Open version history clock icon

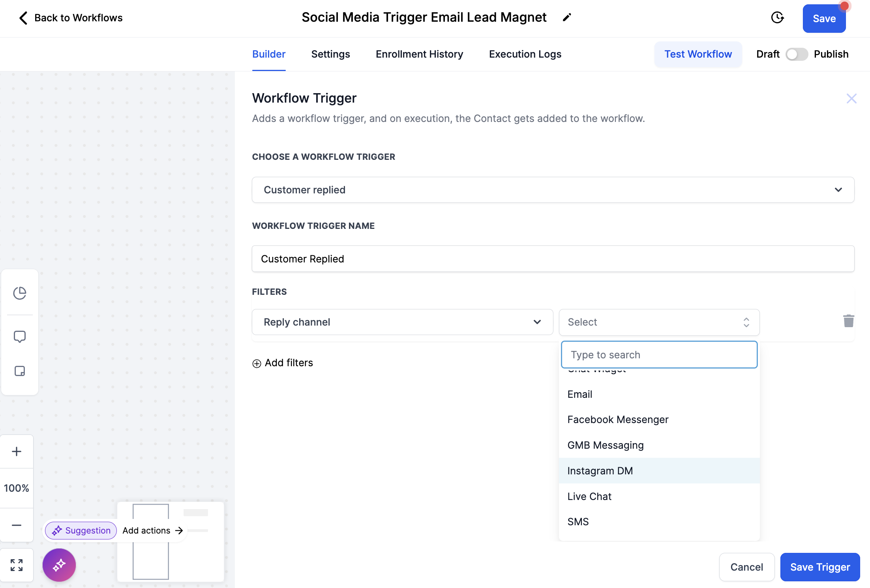pos(777,18)
